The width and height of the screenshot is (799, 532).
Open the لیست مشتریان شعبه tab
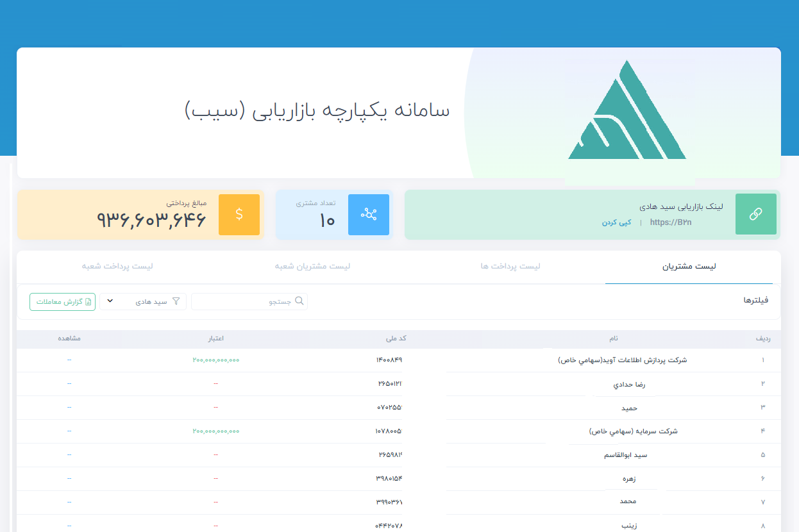[312, 266]
